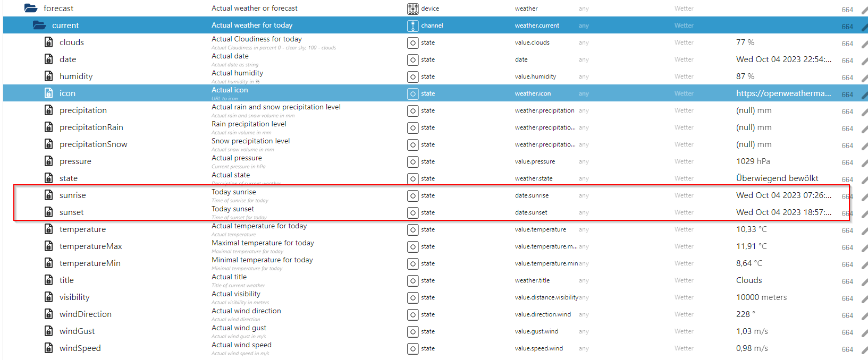Click the sunrise state file icon
This screenshot has height=360, width=868.
point(49,195)
